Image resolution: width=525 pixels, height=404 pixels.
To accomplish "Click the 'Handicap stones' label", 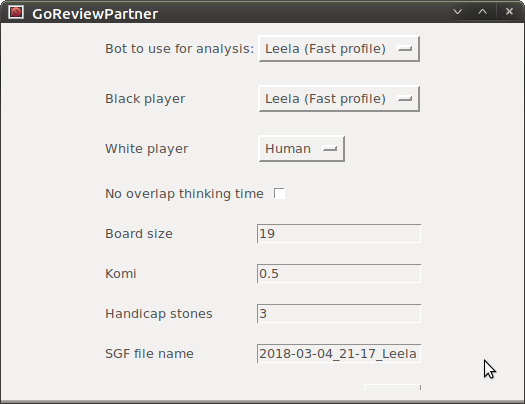I will 159,314.
